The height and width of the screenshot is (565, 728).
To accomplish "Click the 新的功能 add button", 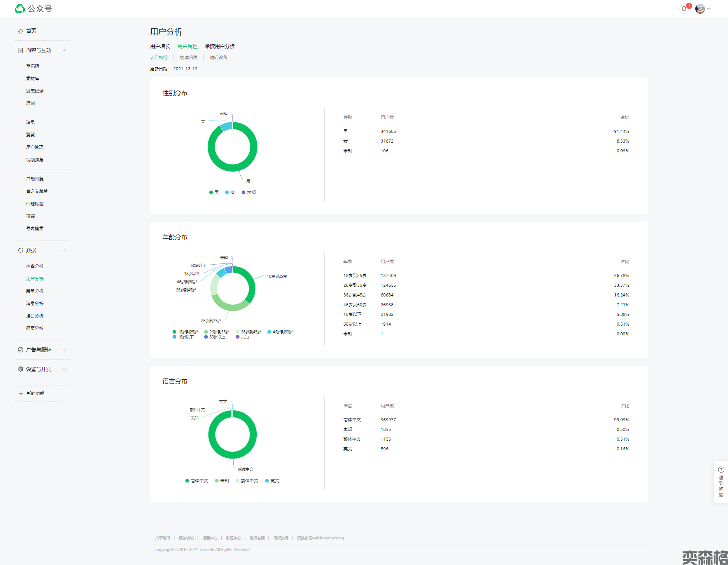I will pos(42,393).
